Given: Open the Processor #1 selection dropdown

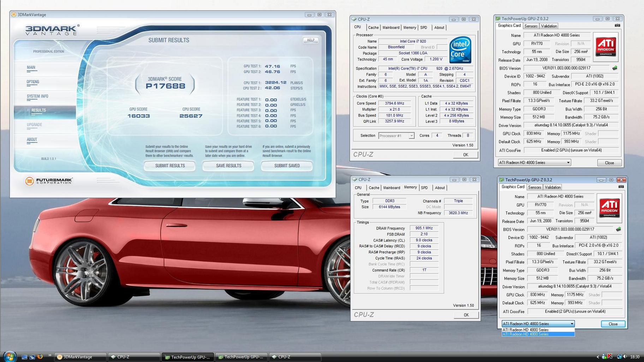Looking at the screenshot, I should click(x=396, y=136).
